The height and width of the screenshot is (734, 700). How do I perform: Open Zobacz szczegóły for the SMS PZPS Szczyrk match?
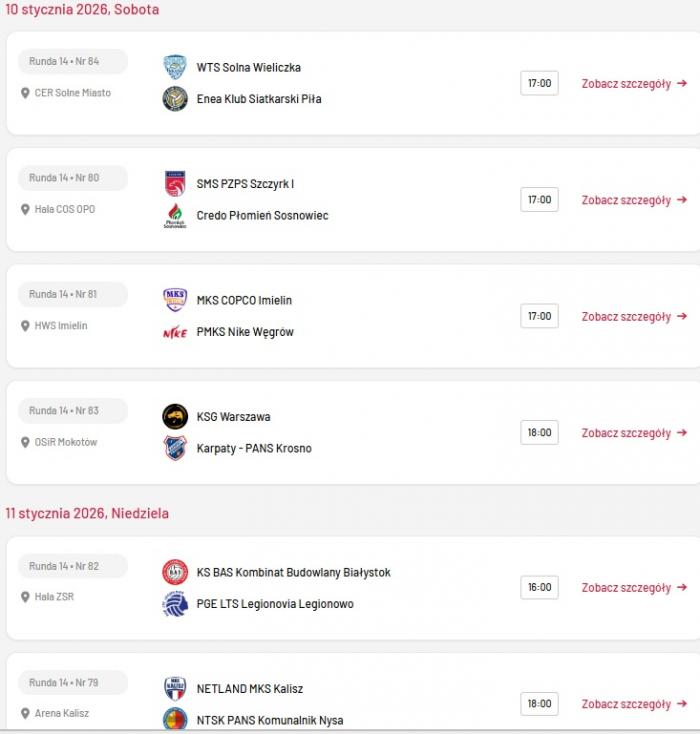634,200
